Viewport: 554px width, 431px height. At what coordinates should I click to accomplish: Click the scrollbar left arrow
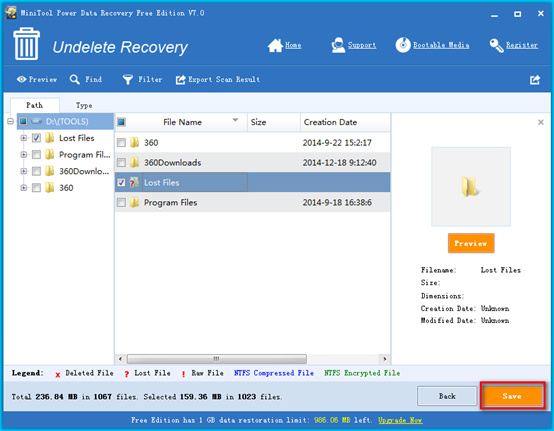click(x=120, y=359)
